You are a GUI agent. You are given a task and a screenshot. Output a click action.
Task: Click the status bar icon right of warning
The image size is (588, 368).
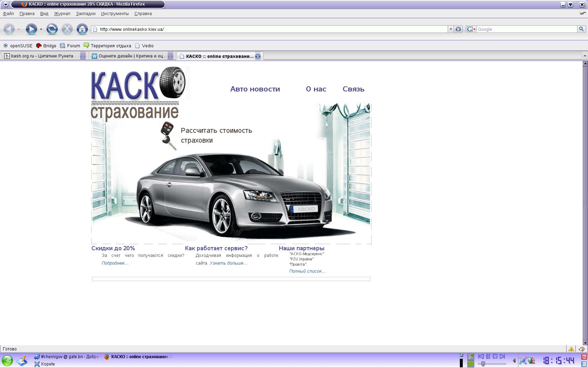click(581, 349)
